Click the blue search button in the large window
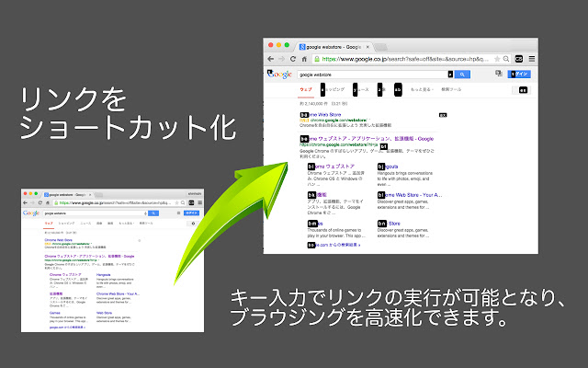This screenshot has width=588, height=368. click(x=462, y=75)
